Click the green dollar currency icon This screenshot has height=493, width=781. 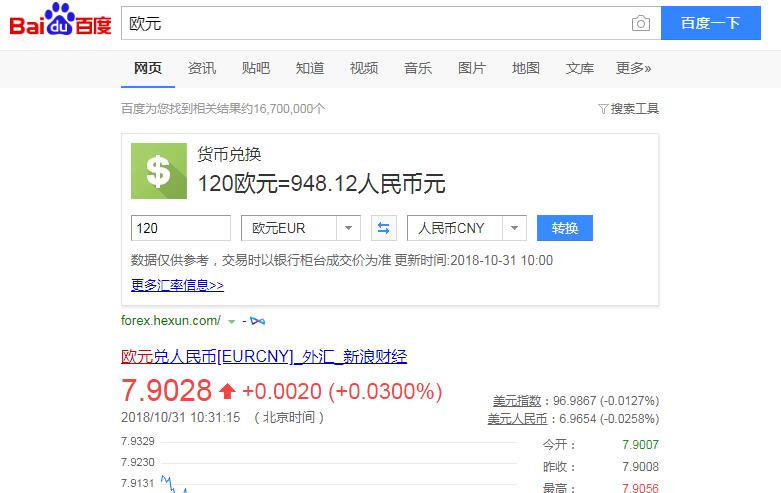[x=159, y=171]
